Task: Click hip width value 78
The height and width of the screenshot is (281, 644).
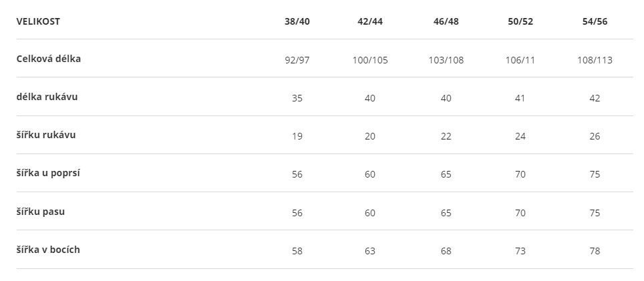Action: (595, 251)
